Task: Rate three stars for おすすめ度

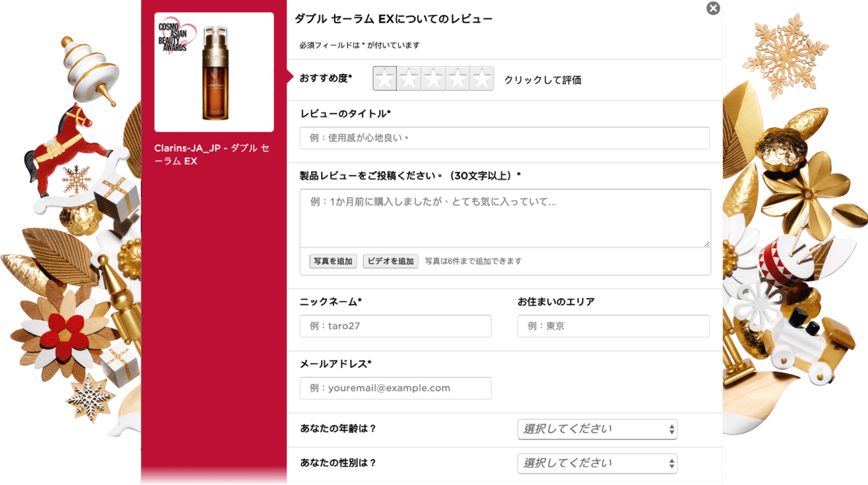Action: (x=433, y=79)
